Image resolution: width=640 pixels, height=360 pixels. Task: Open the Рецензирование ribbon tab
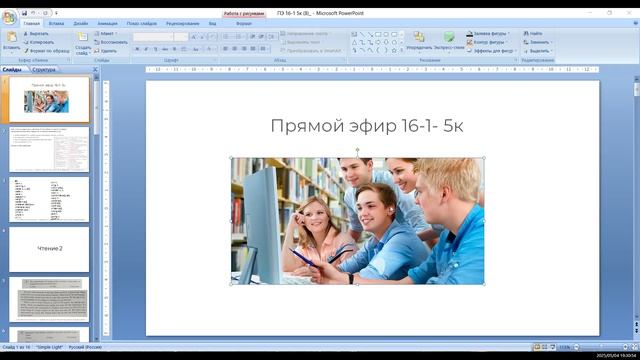[x=182, y=24]
